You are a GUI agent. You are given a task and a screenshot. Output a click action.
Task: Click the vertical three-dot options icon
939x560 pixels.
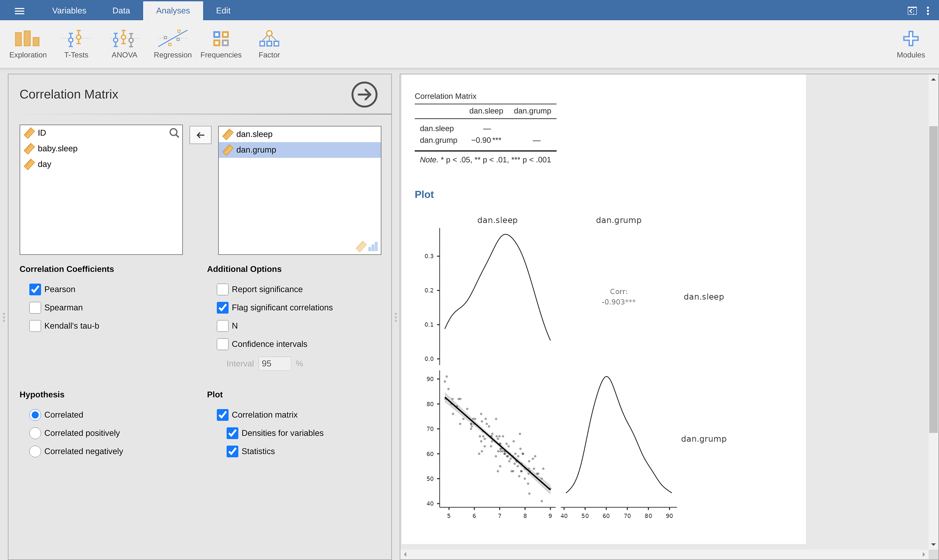[x=928, y=11]
